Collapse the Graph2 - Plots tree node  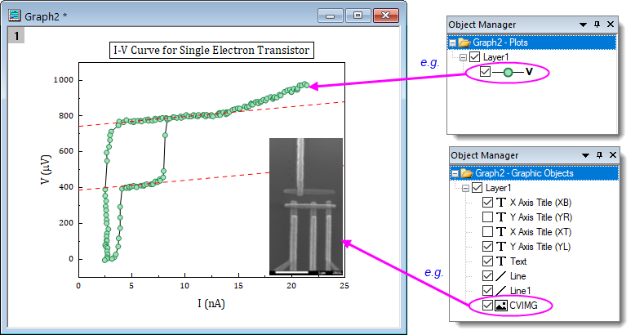452,42
